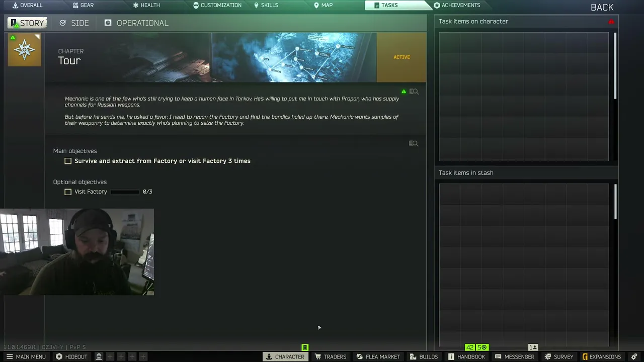Click the red icon on Task items on character
The image size is (644, 362).
[611, 22]
